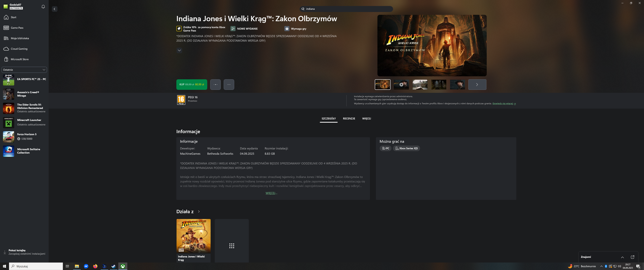Click the green KUP buy button

[x=192, y=84]
